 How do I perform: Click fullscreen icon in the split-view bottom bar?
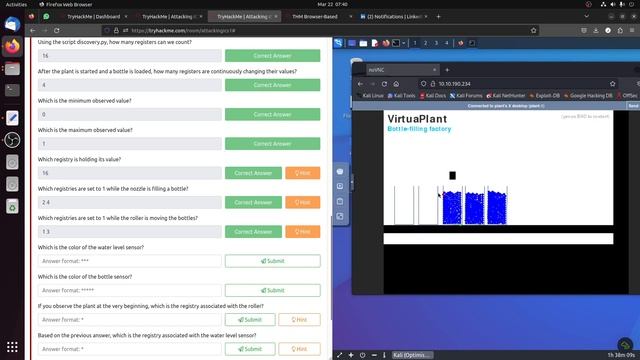[x=339, y=355]
